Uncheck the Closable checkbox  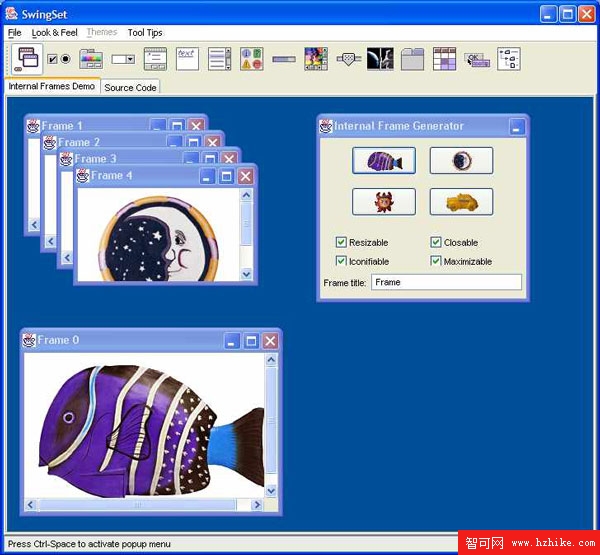click(436, 242)
